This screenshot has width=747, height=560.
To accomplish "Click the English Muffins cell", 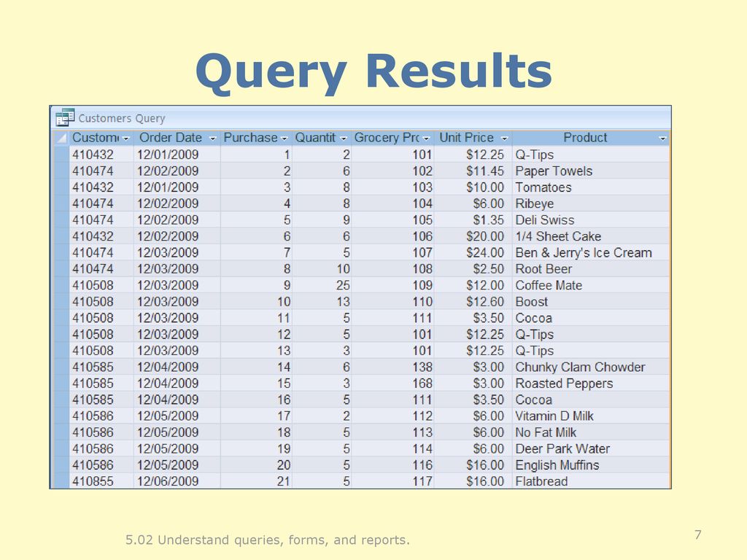I will pos(591,464).
